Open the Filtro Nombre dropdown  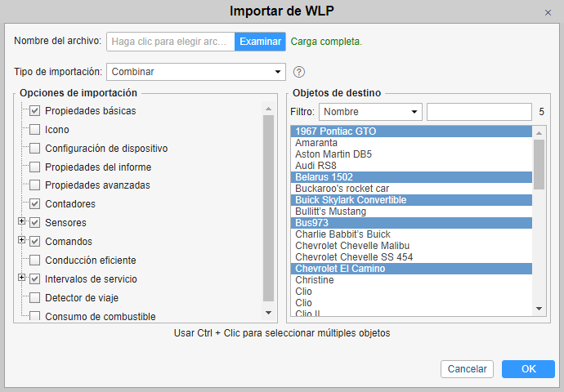pyautogui.click(x=369, y=112)
